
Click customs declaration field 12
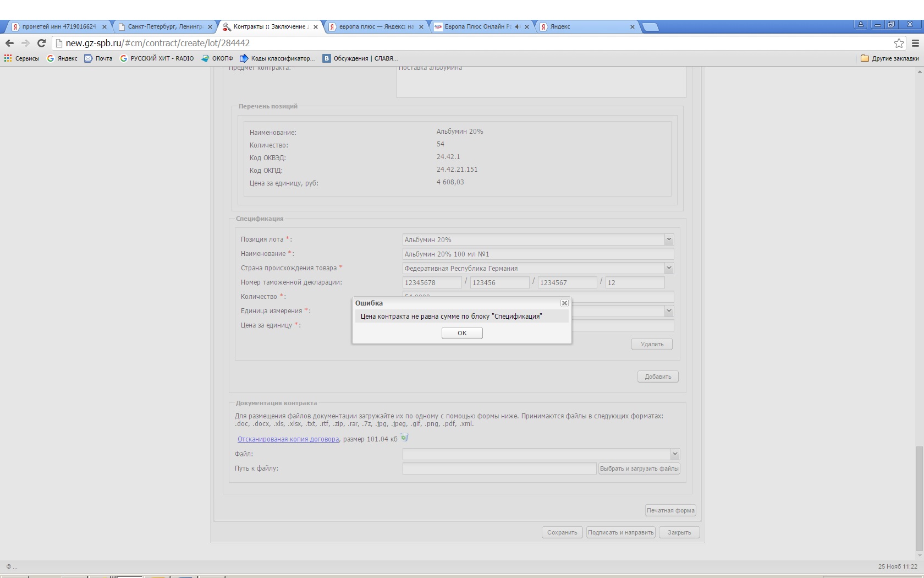[635, 282]
